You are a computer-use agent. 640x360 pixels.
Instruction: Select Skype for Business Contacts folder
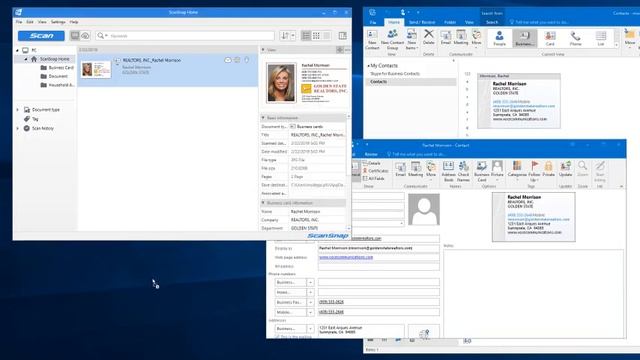pos(395,74)
